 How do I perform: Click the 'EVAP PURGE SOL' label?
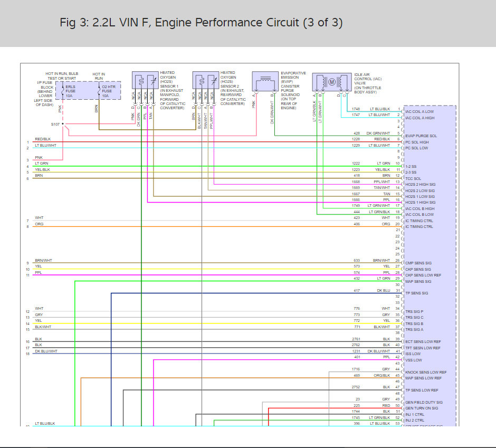[421, 136]
